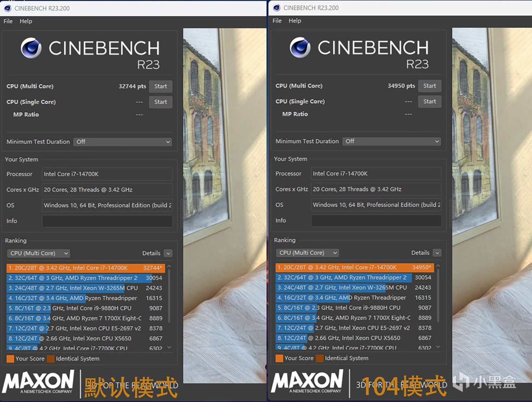The height and width of the screenshot is (402, 532).
Task: Open CPU (Multi Core) ranking dropdown in right window
Action: point(307,253)
